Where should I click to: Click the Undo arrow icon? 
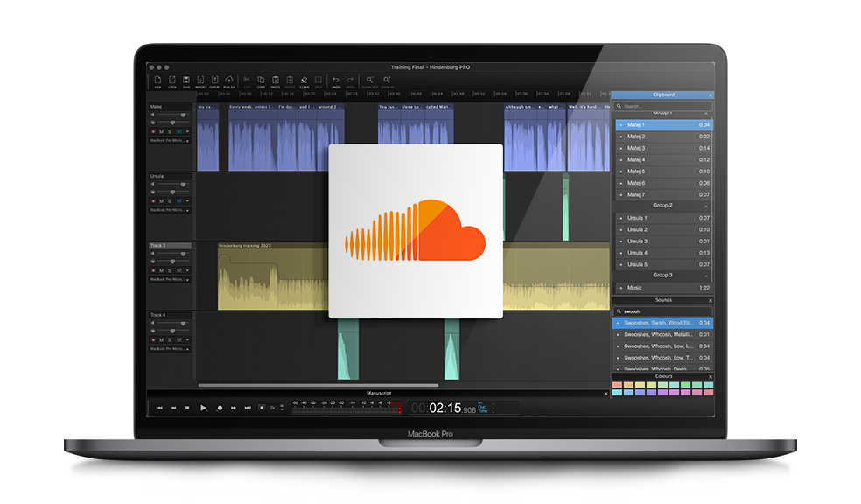[x=335, y=80]
